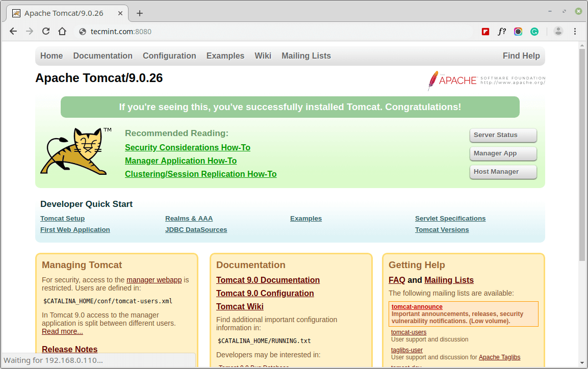Open a new browser tab
The height and width of the screenshot is (369, 588).
point(140,13)
